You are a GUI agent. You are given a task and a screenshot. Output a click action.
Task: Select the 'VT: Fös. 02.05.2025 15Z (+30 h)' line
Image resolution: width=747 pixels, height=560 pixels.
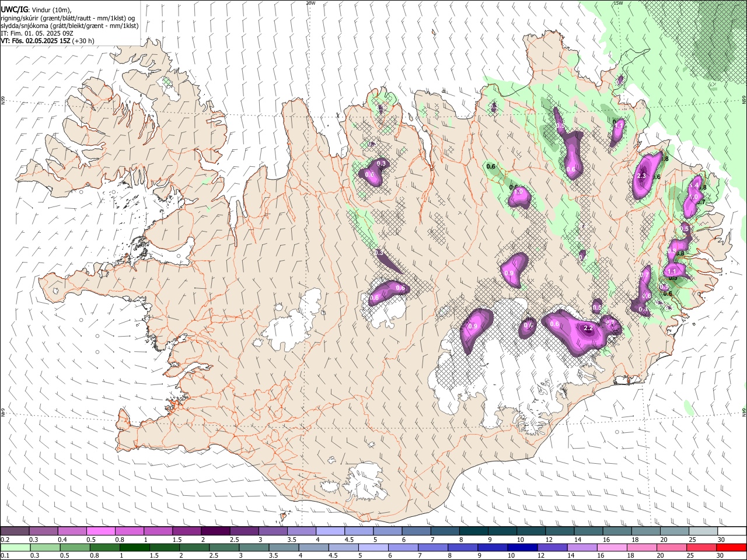tap(48, 41)
